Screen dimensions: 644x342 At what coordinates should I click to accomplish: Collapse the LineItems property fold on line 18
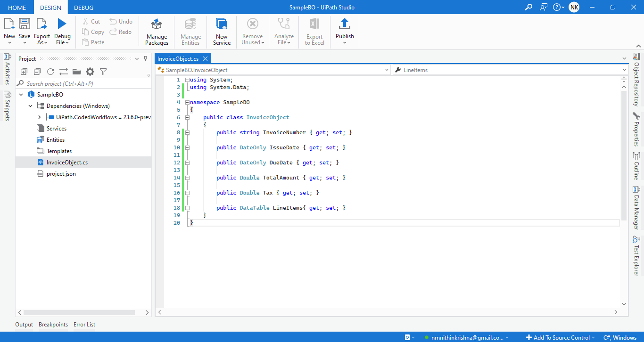187,208
